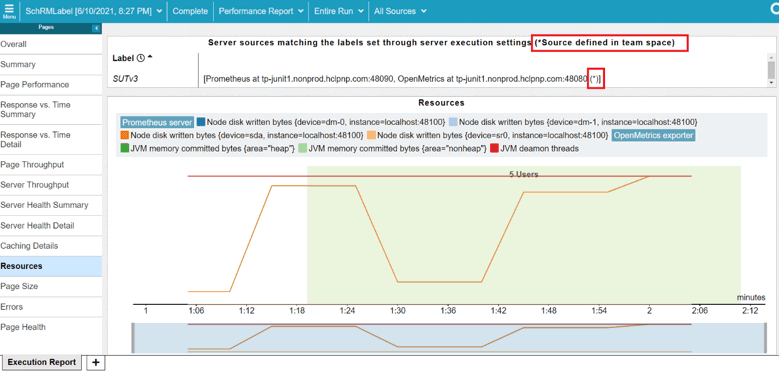Open SchRMLabel run selection dropdown

[x=94, y=11]
